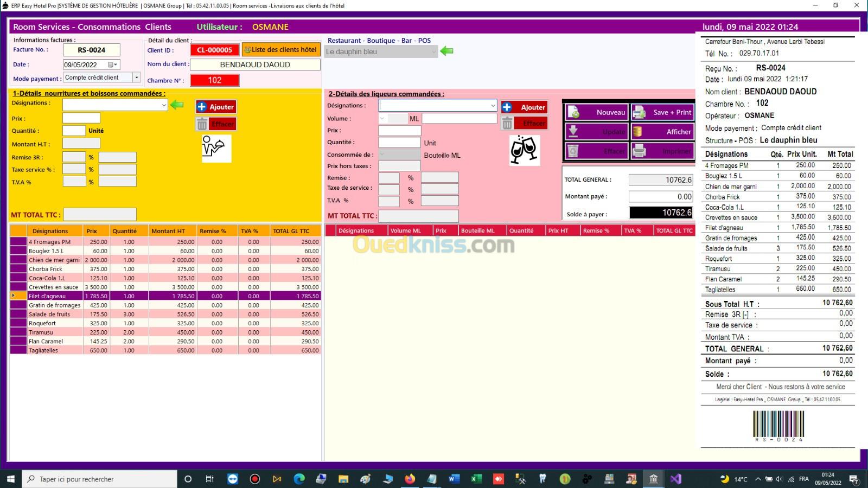Image resolution: width=868 pixels, height=488 pixels.
Task: Click the Facture No. RS-0024 field
Action: coord(92,50)
